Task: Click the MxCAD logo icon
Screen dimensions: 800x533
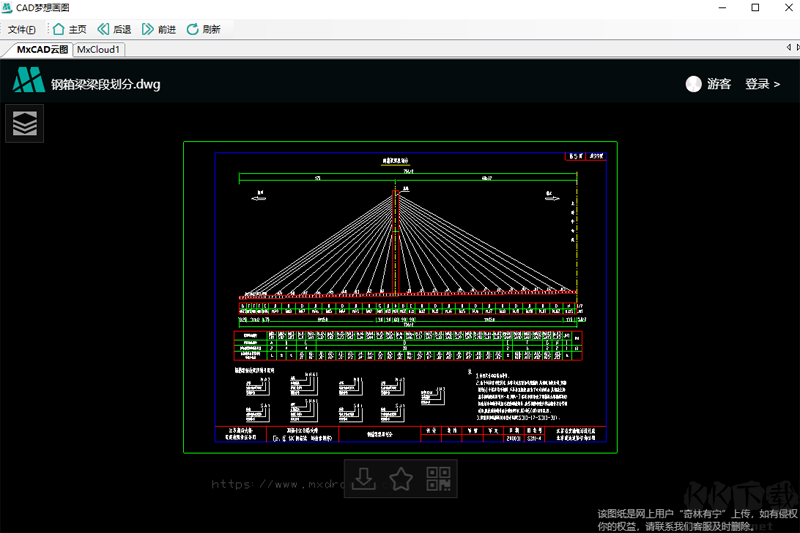Action: click(28, 80)
